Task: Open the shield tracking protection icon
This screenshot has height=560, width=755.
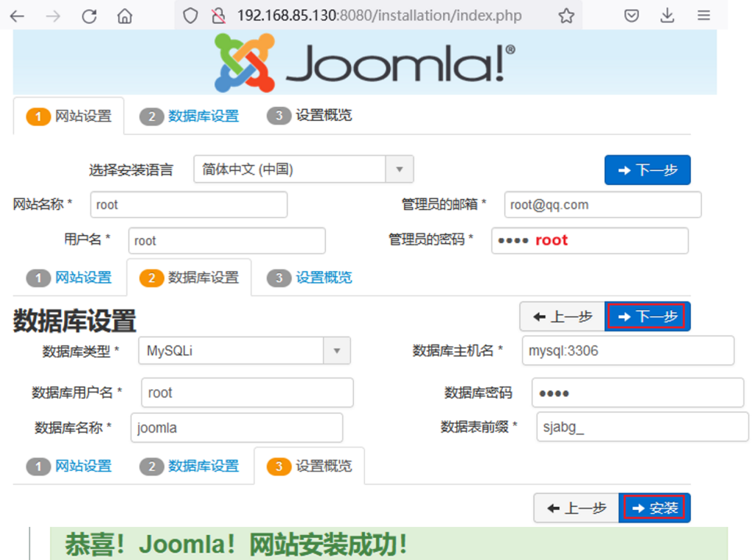Action: 191,16
